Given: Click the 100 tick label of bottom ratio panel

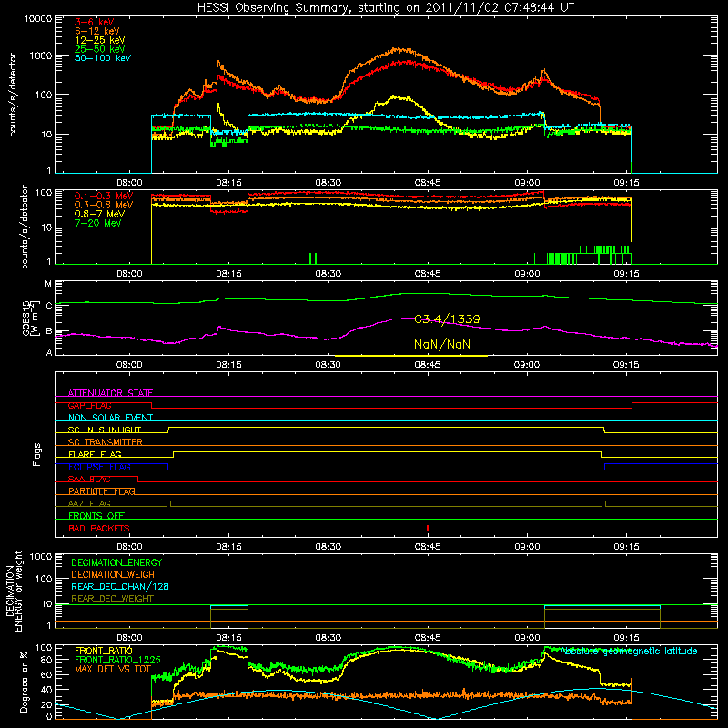Looking at the screenshot, I should tap(44, 647).
